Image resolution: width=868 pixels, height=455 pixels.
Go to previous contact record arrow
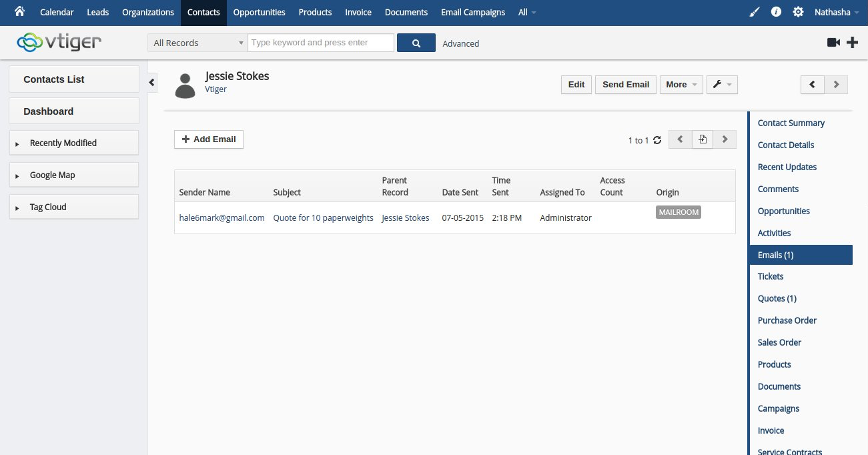tap(813, 85)
